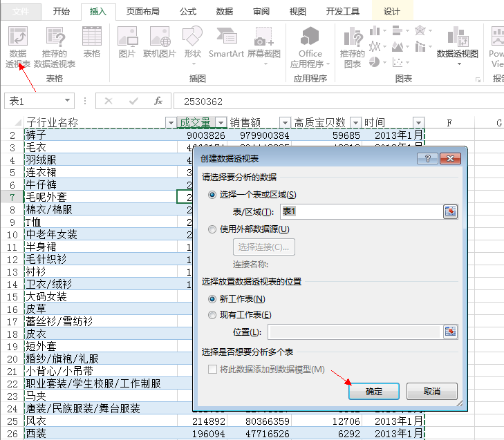
Task: Switch to the 公式 formulas tab
Action: [188, 12]
